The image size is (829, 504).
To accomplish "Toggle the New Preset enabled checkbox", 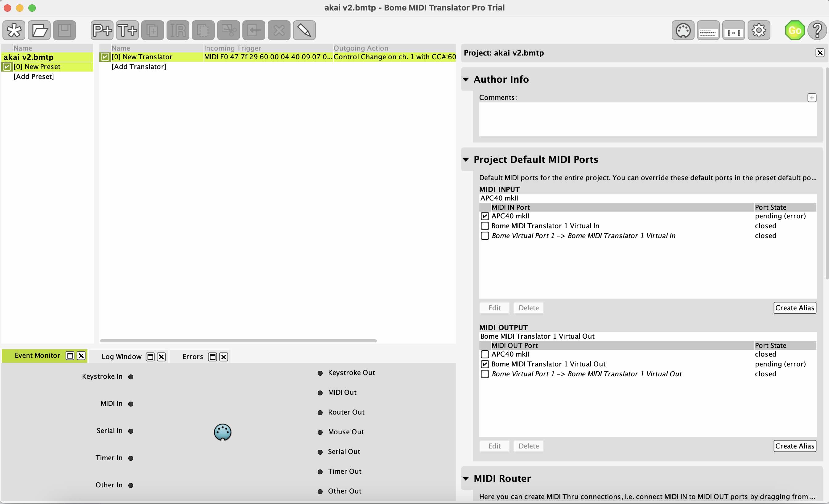I will coord(7,67).
